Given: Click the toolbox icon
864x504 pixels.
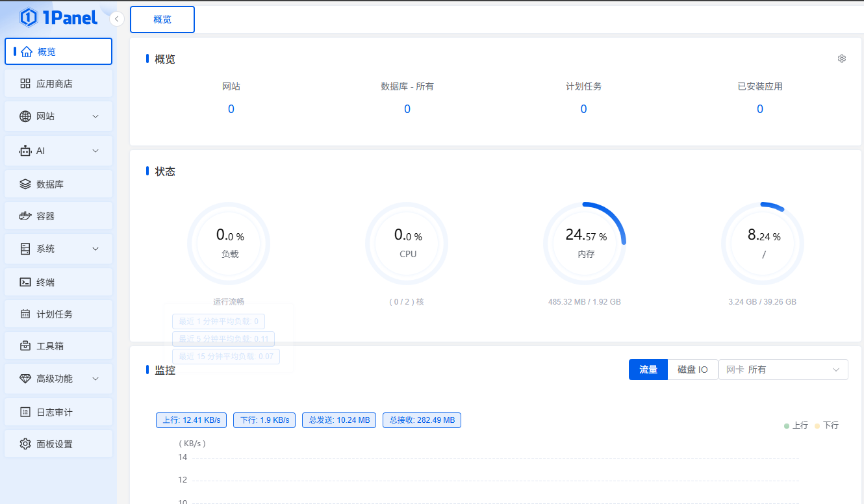Looking at the screenshot, I should coord(25,346).
